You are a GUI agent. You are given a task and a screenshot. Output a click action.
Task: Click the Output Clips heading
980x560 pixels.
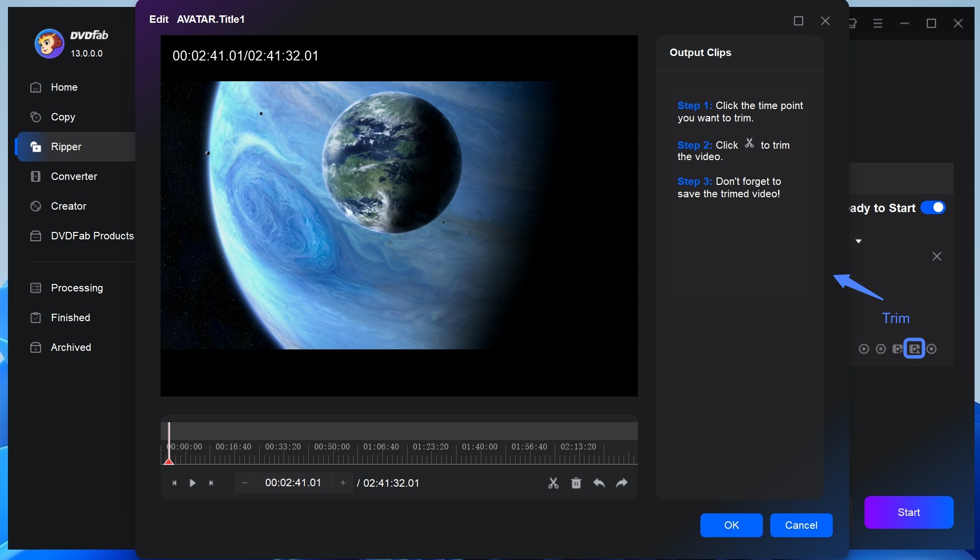tap(700, 53)
